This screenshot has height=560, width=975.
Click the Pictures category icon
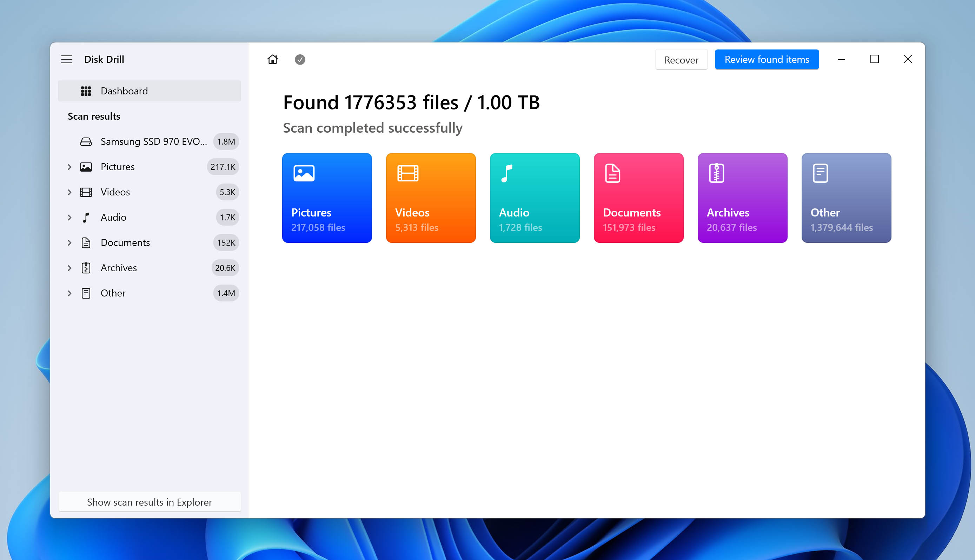303,173
